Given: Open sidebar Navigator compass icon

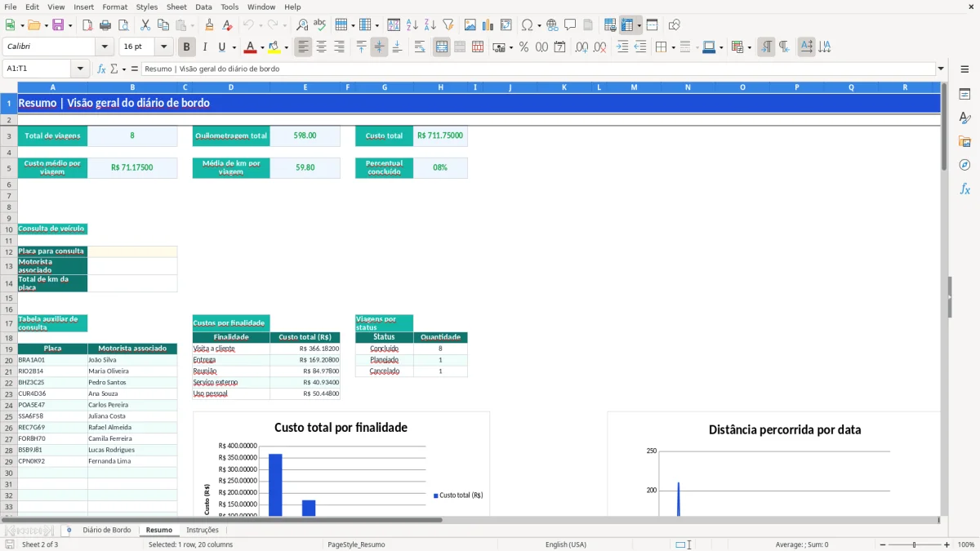Looking at the screenshot, I should (964, 165).
